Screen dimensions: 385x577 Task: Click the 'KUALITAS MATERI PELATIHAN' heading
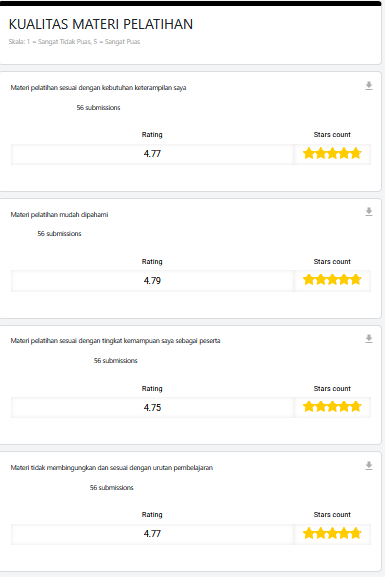[x=100, y=24]
